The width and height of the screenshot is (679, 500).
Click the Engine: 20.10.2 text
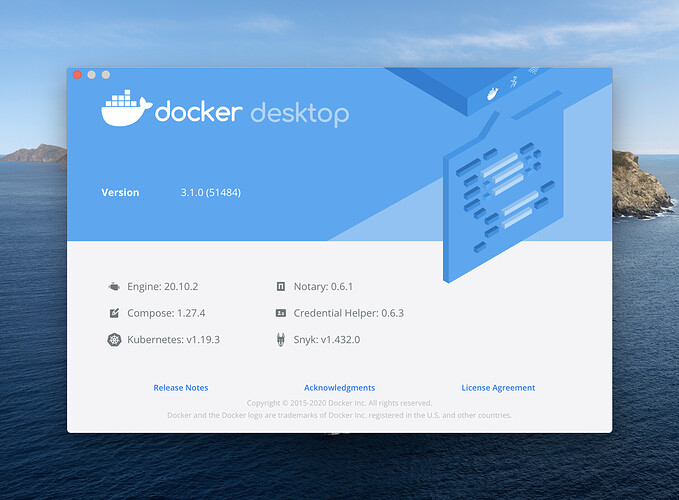[x=162, y=287]
